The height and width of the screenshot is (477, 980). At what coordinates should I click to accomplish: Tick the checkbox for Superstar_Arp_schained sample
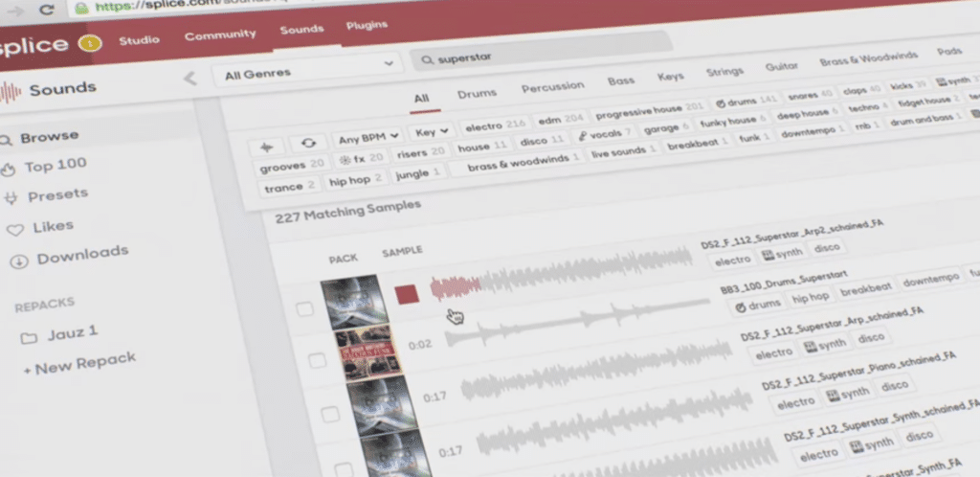pyautogui.click(x=330, y=414)
